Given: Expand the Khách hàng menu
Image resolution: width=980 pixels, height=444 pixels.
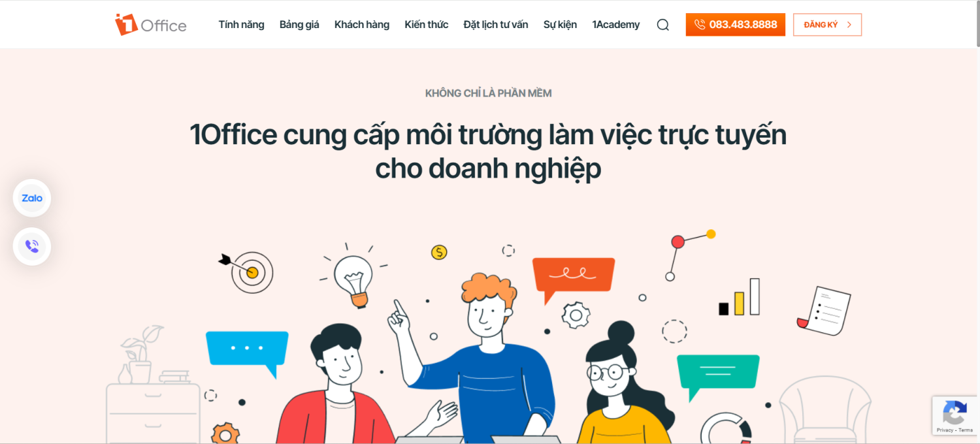Looking at the screenshot, I should point(362,25).
